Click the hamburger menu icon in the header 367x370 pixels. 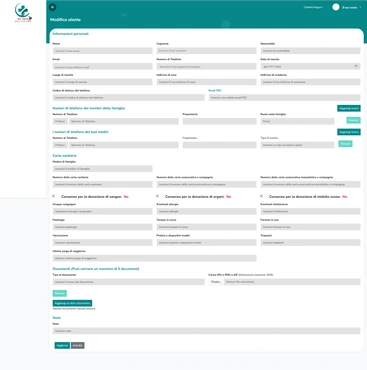coord(52,7)
